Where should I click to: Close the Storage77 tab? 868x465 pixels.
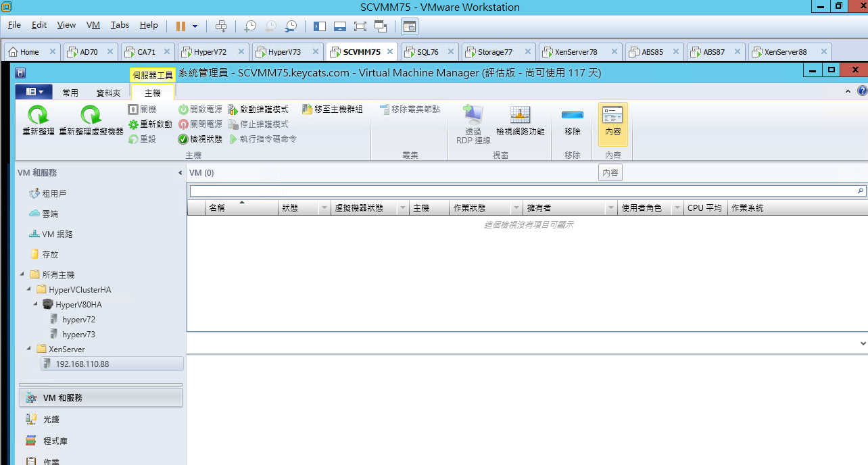pyautogui.click(x=527, y=51)
